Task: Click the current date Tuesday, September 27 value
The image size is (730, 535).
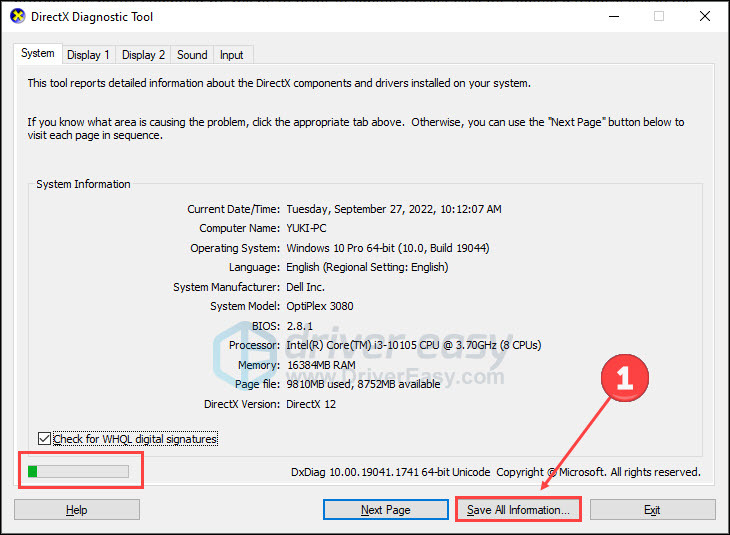Action: (394, 209)
